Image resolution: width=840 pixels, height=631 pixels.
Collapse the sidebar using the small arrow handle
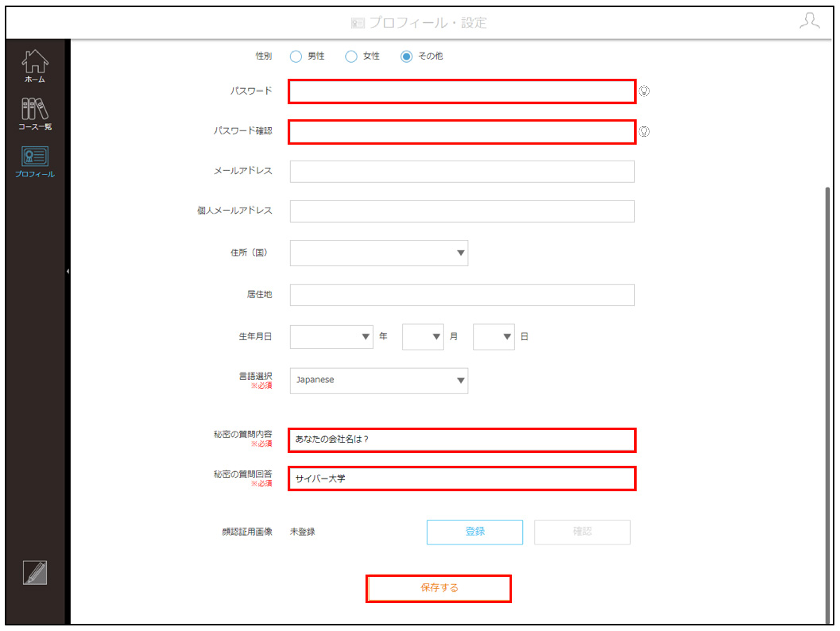(68, 271)
